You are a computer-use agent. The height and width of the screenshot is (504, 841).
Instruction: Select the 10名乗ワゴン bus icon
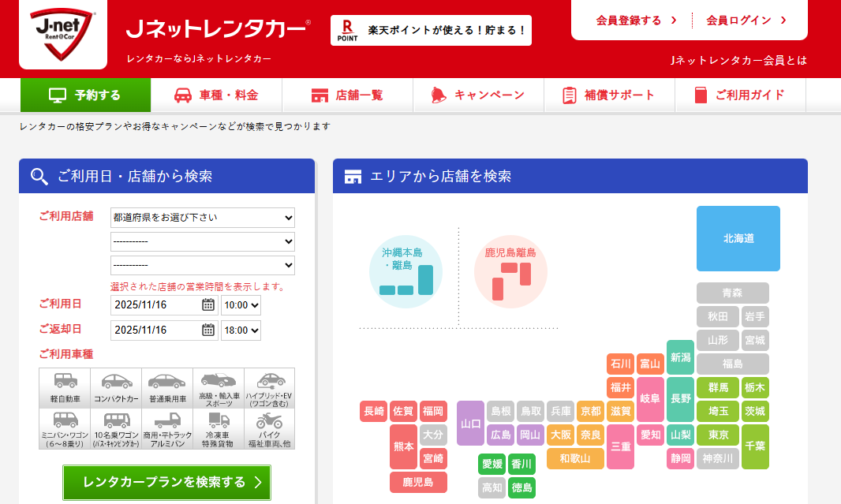click(x=116, y=428)
